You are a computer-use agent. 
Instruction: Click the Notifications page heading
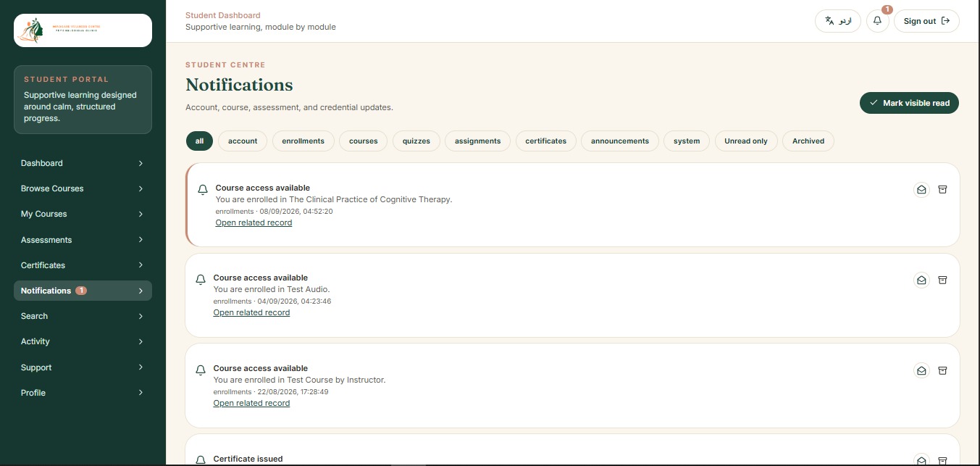click(x=239, y=85)
